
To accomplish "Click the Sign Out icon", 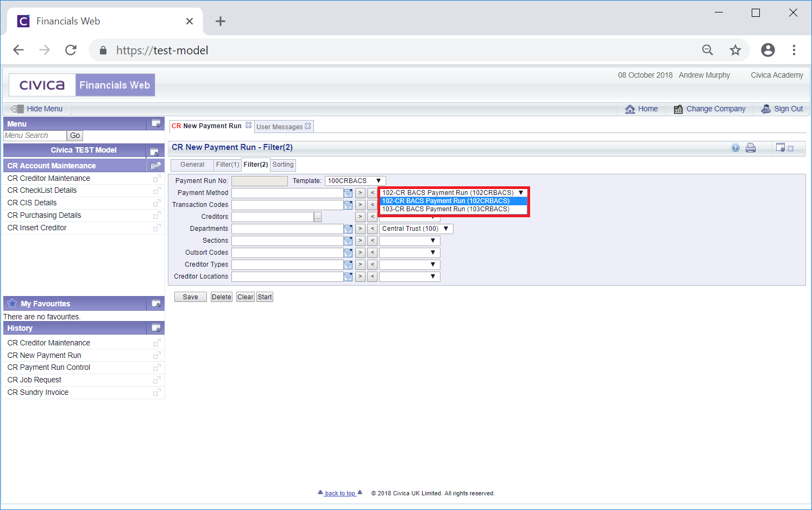I will (x=766, y=109).
